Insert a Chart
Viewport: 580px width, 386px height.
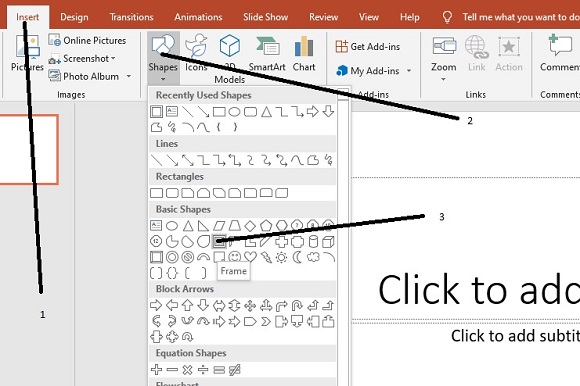[304, 53]
